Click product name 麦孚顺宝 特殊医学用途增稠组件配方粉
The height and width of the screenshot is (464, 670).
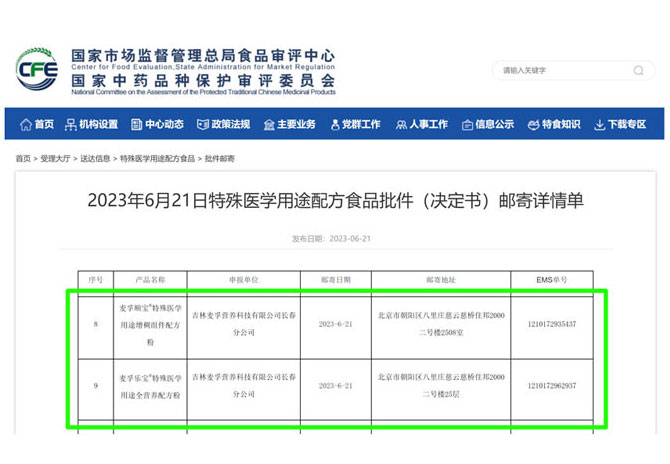(150, 325)
